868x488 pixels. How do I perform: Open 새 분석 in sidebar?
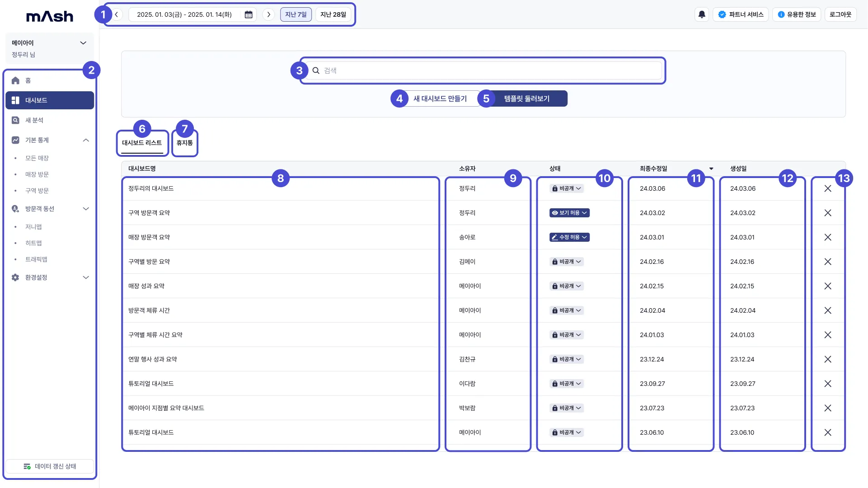(x=34, y=120)
